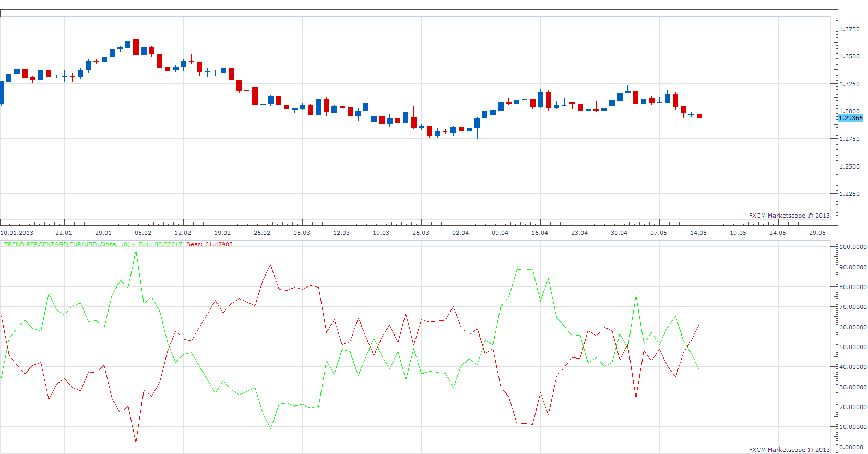Click the 26.02 date label
Viewport: 868px width, 454px height.
(262, 233)
